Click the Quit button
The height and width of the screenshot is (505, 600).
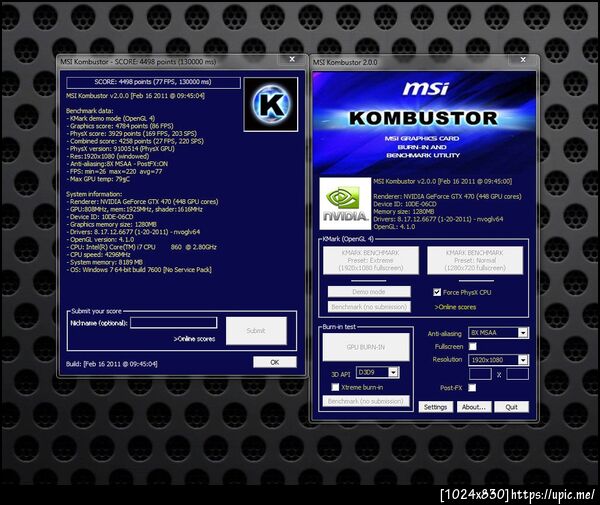(x=512, y=407)
